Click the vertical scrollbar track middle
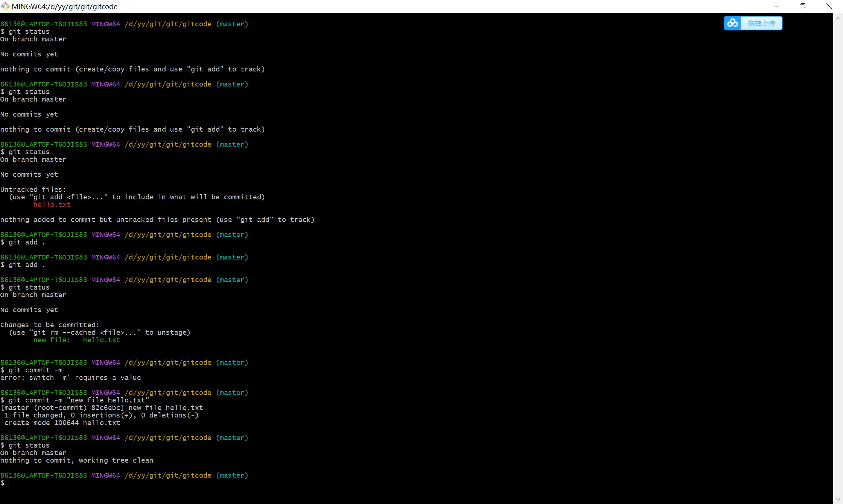Screen dimensions: 843x504 (838, 260)
